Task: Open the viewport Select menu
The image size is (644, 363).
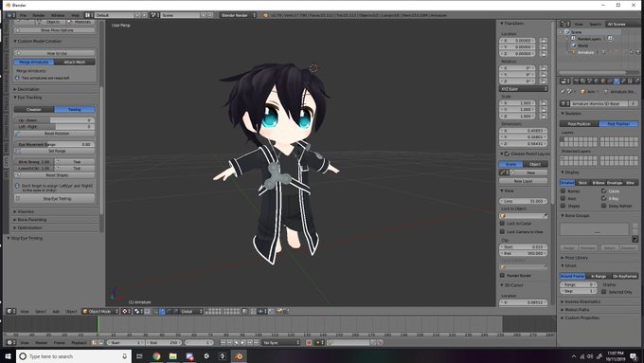Action: [x=40, y=312]
